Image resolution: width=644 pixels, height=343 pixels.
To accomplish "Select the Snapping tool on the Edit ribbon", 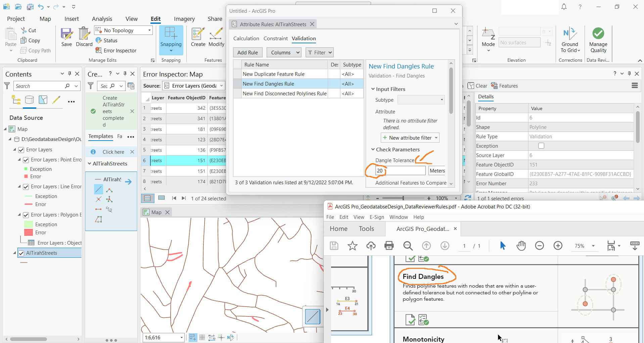I will [x=171, y=39].
